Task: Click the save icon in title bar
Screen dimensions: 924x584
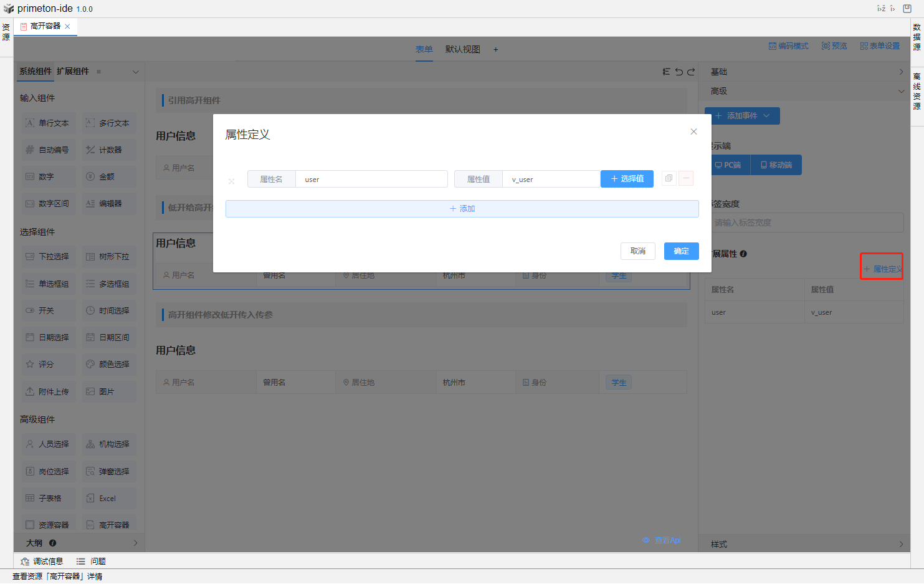Action: [x=907, y=9]
